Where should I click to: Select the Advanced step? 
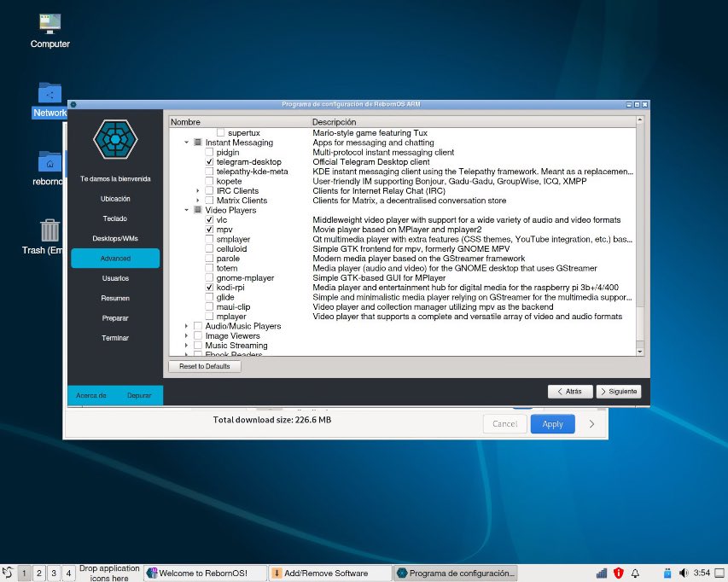(x=115, y=259)
